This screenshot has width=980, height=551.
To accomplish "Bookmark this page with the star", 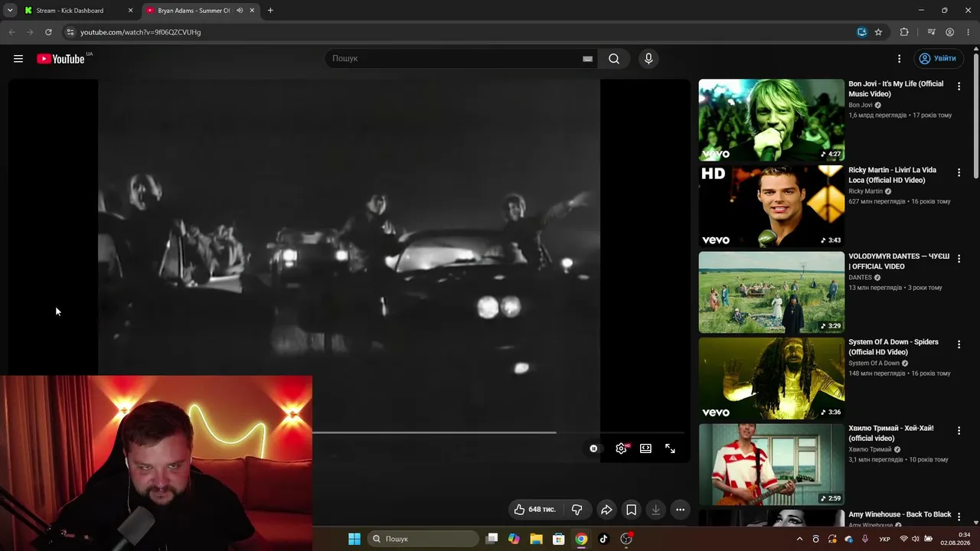I will coord(878,32).
